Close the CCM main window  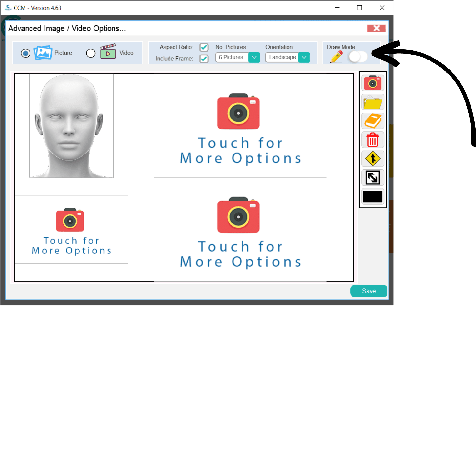pos(382,8)
